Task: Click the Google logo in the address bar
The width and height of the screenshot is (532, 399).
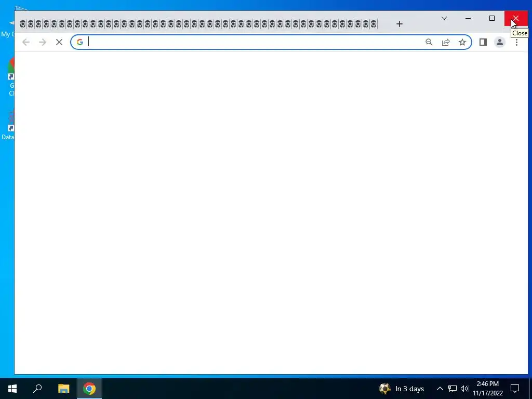Action: click(79, 42)
